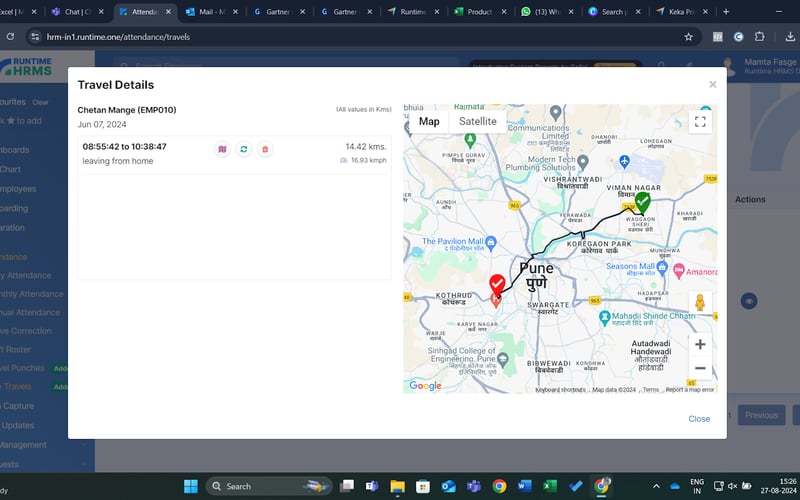Click the browser address bar
The image size is (800, 500).
[x=357, y=37]
